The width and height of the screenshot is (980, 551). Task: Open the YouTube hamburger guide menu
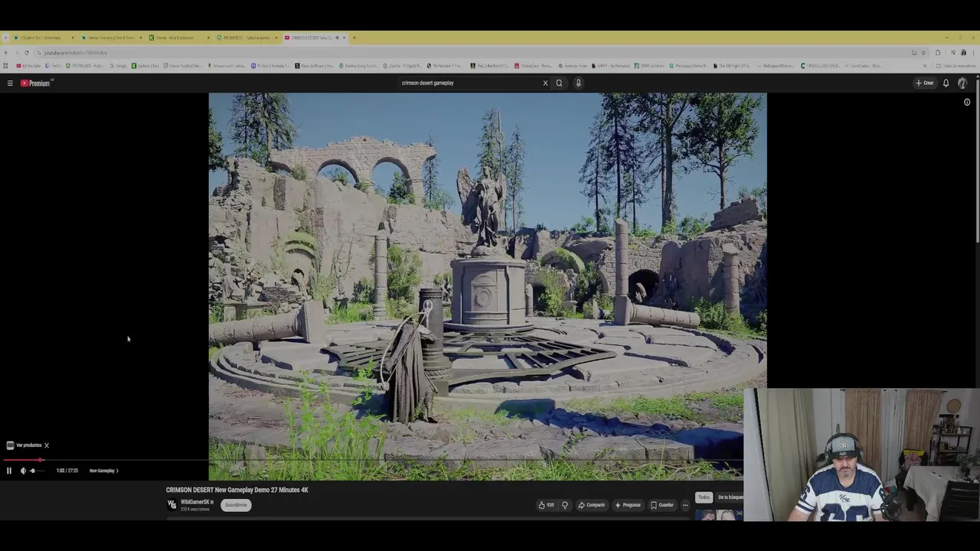10,83
